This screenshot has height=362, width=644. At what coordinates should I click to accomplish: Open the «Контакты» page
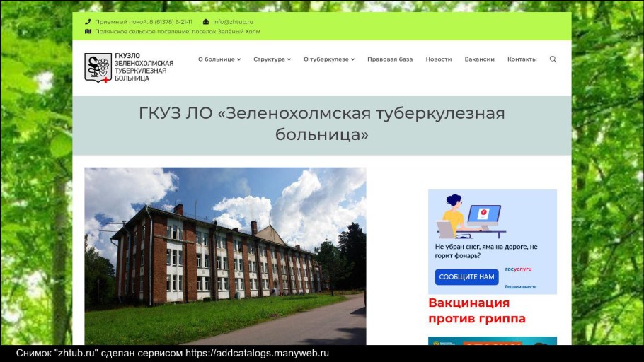(x=522, y=59)
